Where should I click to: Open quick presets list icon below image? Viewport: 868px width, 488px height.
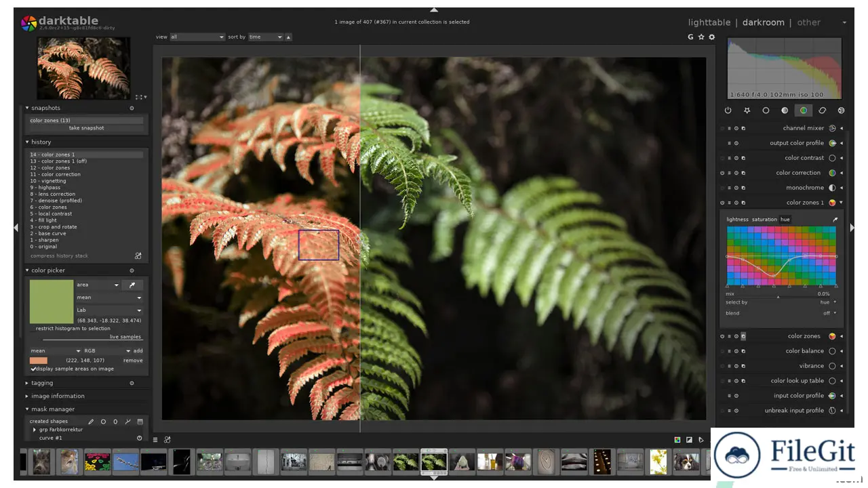(x=155, y=440)
